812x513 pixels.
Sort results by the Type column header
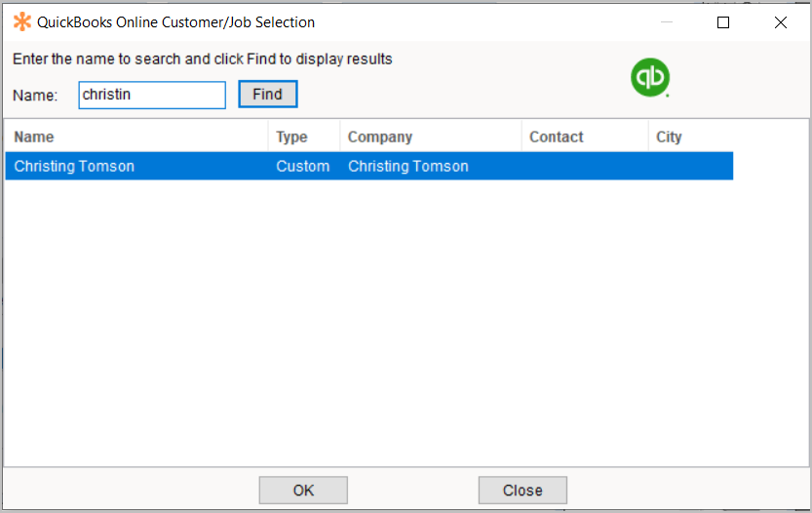click(x=303, y=137)
